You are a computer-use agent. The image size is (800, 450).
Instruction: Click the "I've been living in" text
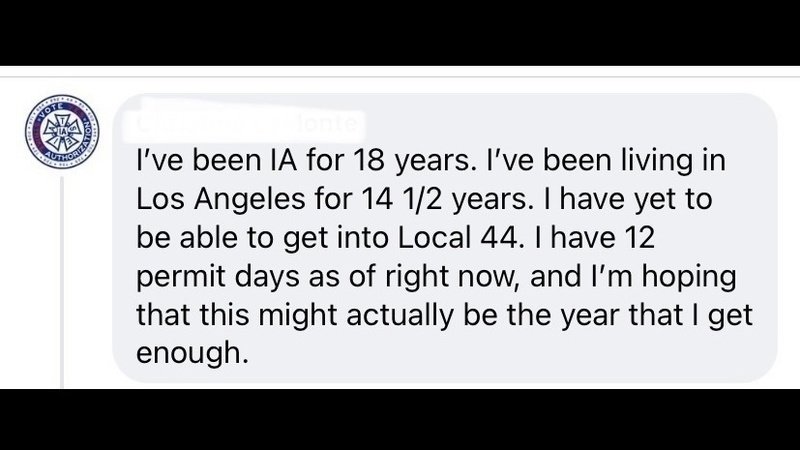[525, 161]
